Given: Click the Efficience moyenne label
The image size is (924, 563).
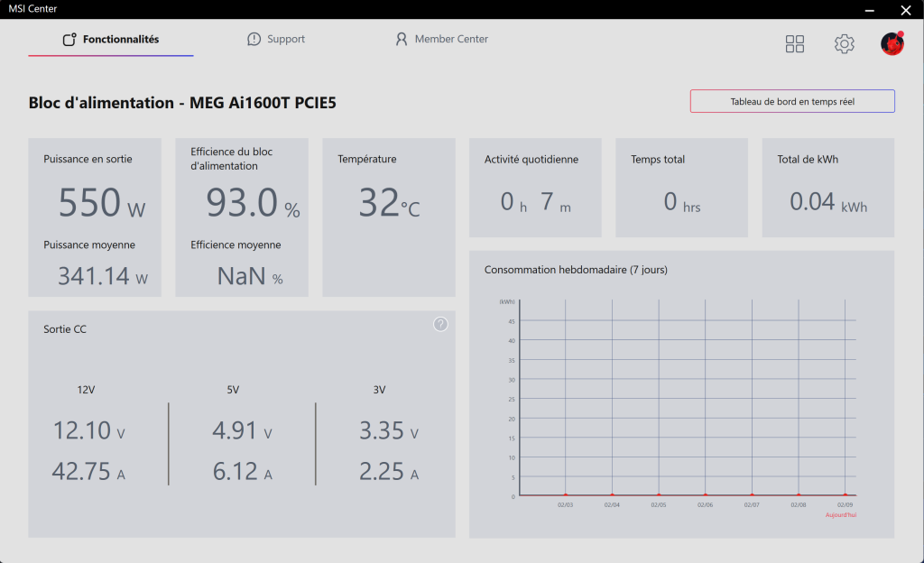Looking at the screenshot, I should point(236,245).
